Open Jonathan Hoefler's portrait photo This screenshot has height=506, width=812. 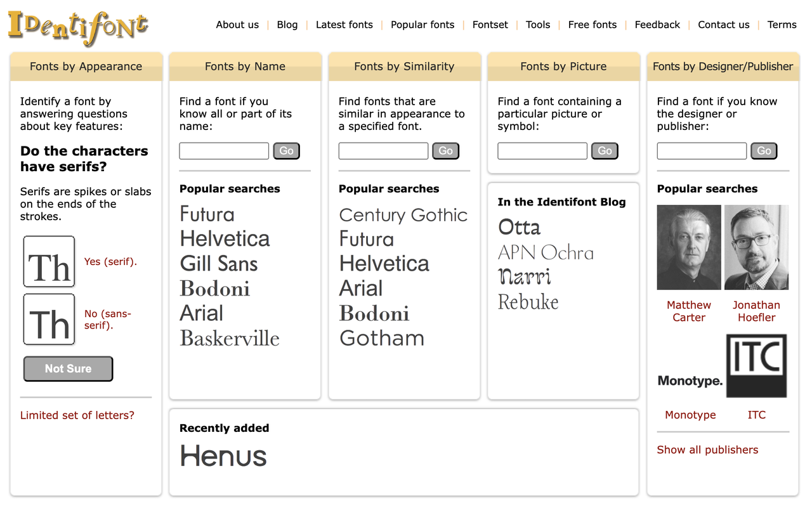[756, 247]
